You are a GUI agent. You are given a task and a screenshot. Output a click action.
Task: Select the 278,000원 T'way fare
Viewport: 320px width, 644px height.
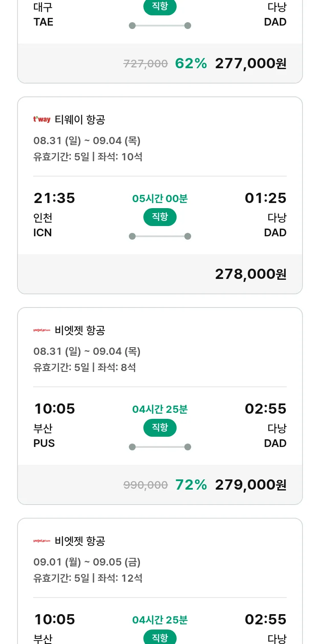pos(250,274)
